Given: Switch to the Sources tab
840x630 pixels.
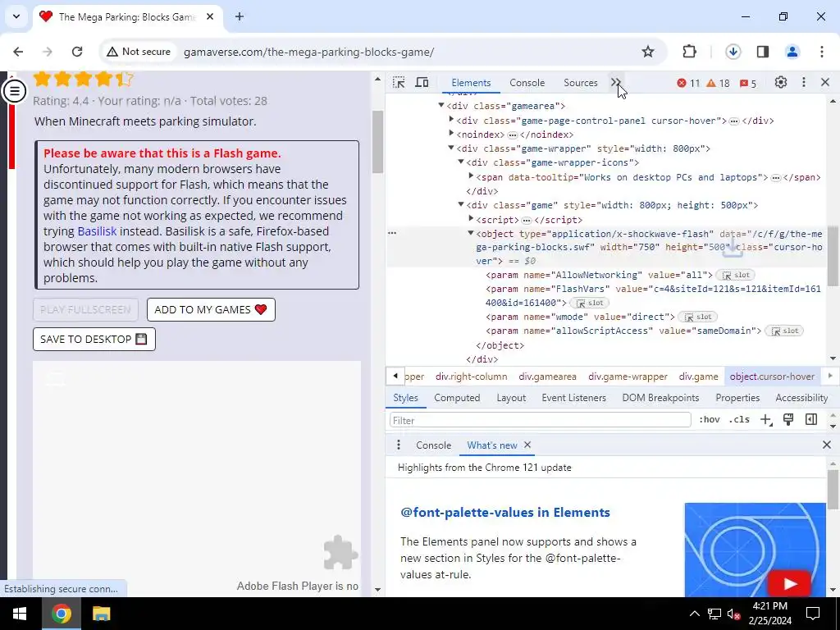Looking at the screenshot, I should tap(581, 83).
